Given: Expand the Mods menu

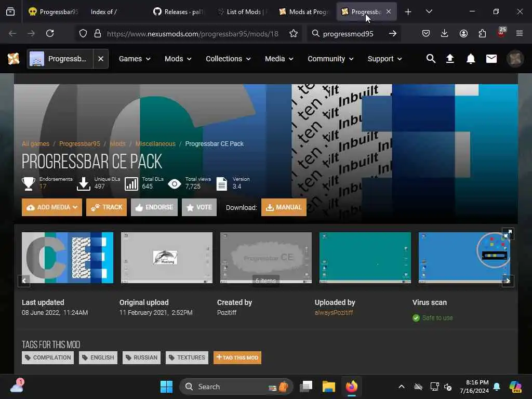Looking at the screenshot, I should (x=178, y=59).
